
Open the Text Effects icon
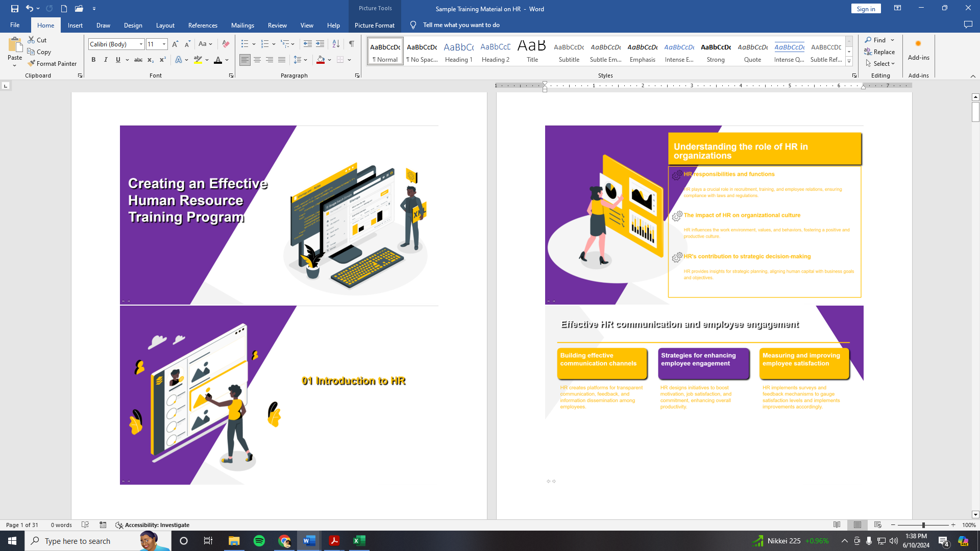[x=179, y=60]
